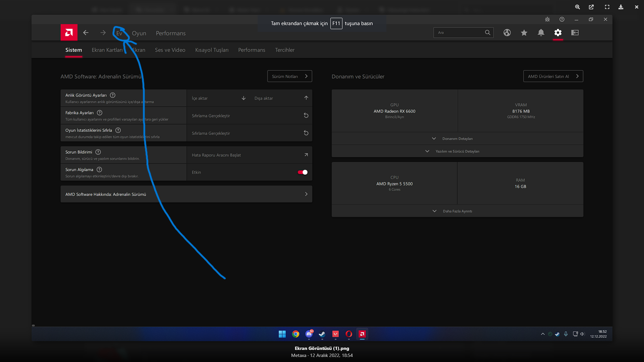
Task: Open the Tercihler tab
Action: pyautogui.click(x=285, y=50)
